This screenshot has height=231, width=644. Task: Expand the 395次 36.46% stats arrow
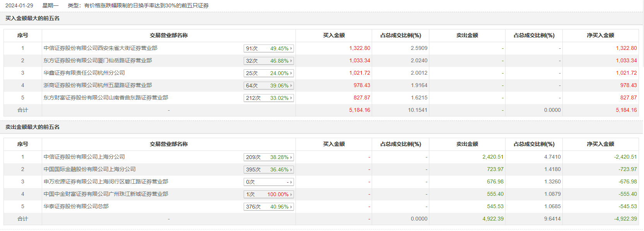tap(291, 169)
